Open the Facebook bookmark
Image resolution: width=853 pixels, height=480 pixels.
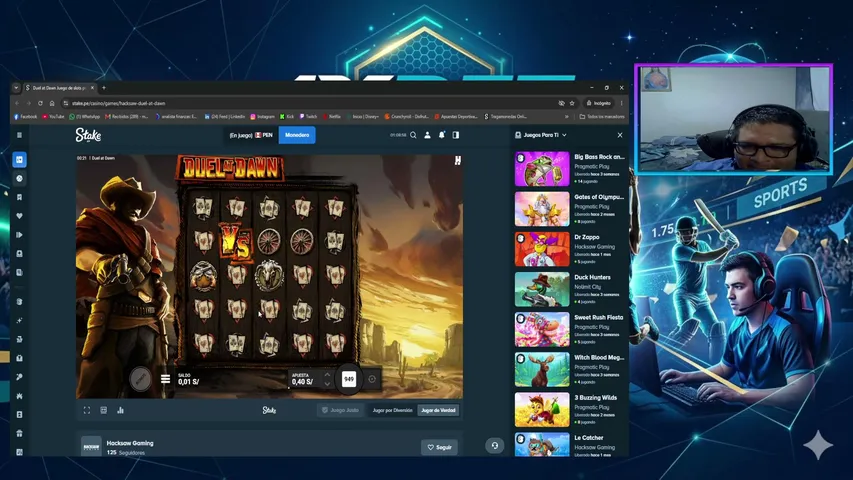[x=26, y=116]
